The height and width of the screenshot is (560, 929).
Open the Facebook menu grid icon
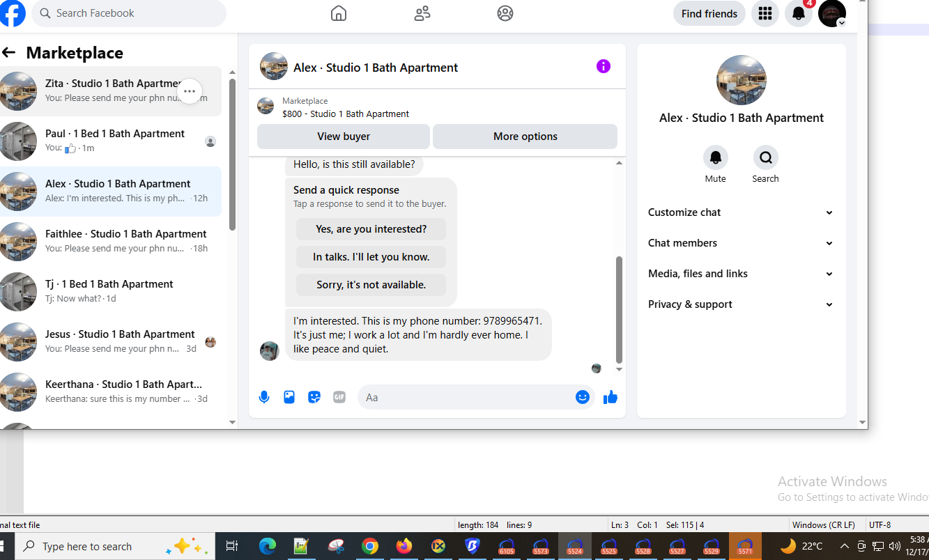(765, 13)
